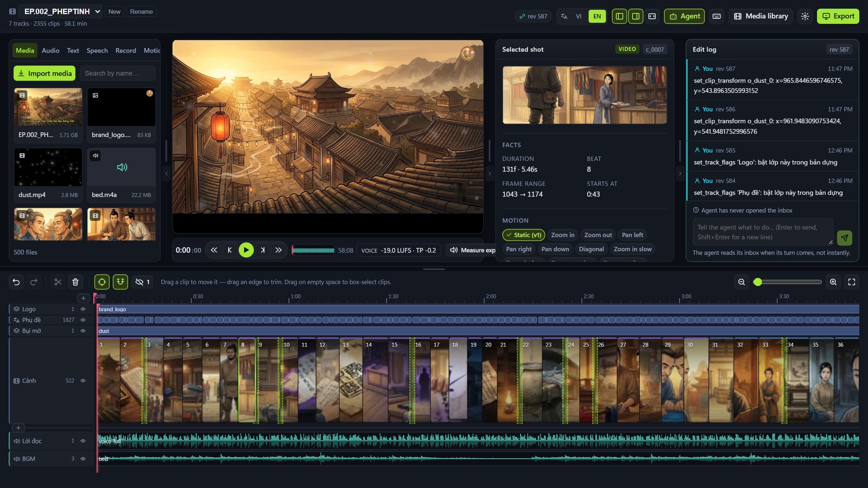Click the playback progress bar
The image size is (868, 488).
point(313,250)
